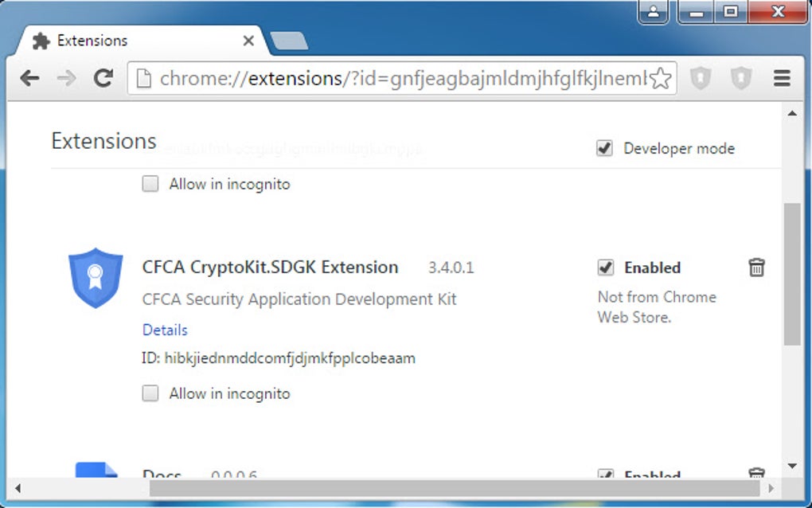Click the first shield icon in the address bar
Viewport: 812px width, 508px height.
point(700,78)
